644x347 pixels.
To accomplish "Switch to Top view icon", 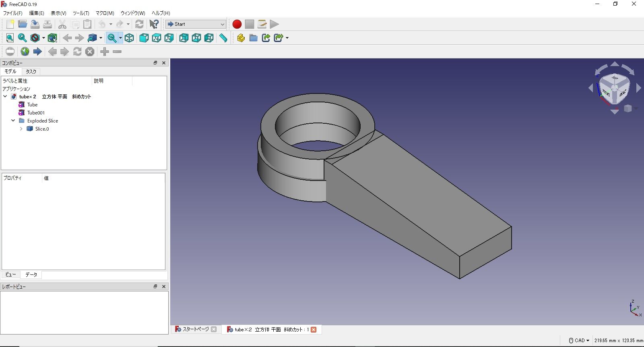I will [x=156, y=38].
